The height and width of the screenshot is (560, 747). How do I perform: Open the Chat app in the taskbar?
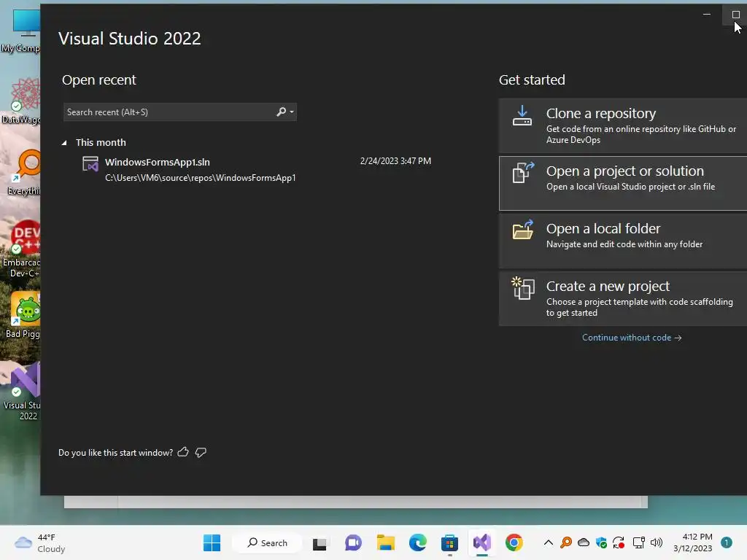tap(353, 542)
